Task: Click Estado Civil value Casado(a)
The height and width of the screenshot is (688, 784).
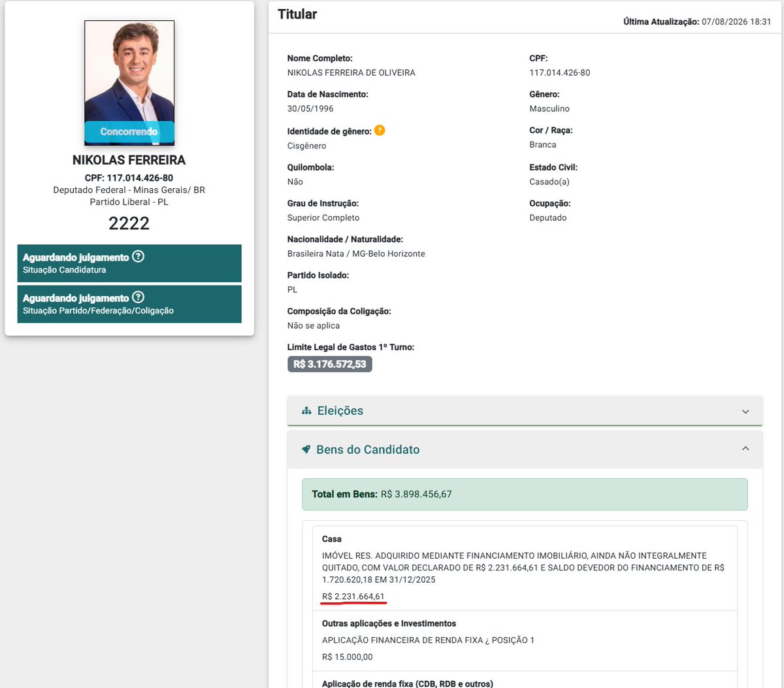Action: pos(549,182)
